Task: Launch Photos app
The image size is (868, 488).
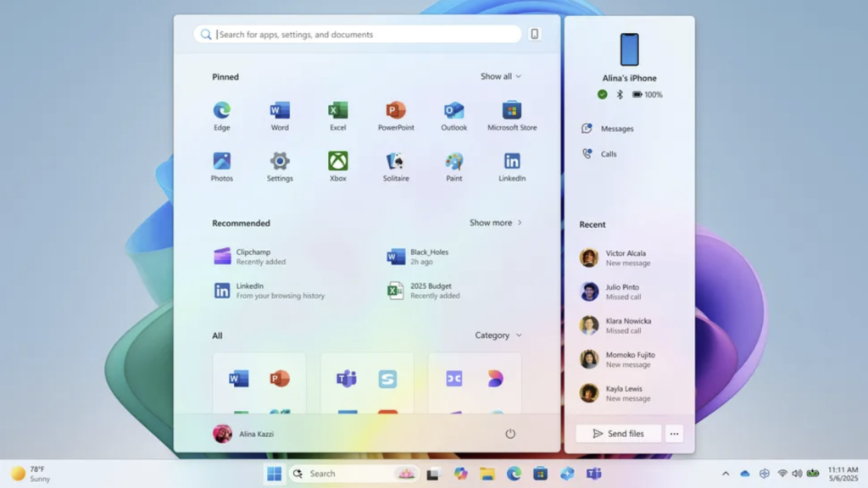Action: pyautogui.click(x=221, y=167)
